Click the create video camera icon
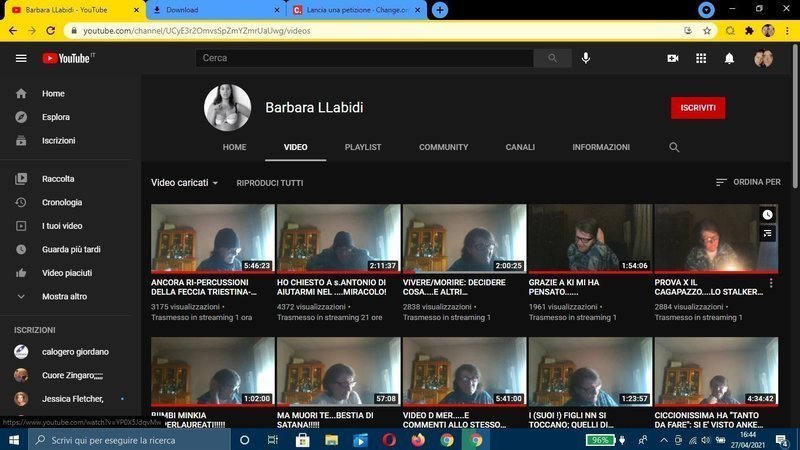 click(x=673, y=58)
